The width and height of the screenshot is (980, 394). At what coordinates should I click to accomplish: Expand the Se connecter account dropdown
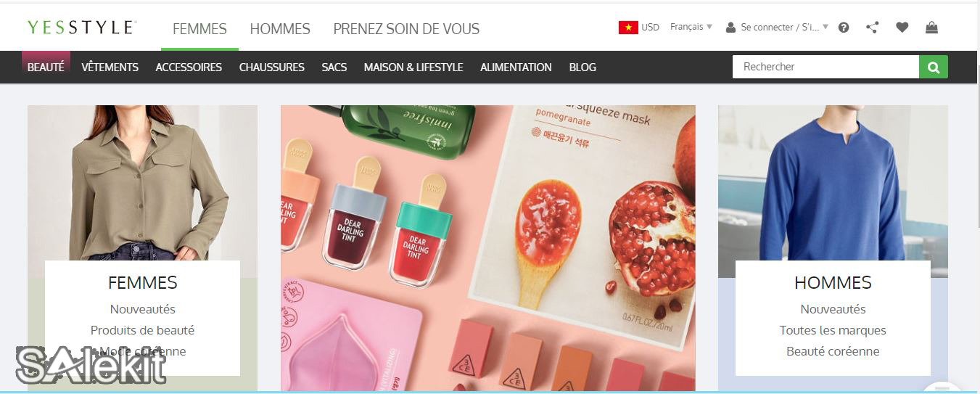pos(784,28)
